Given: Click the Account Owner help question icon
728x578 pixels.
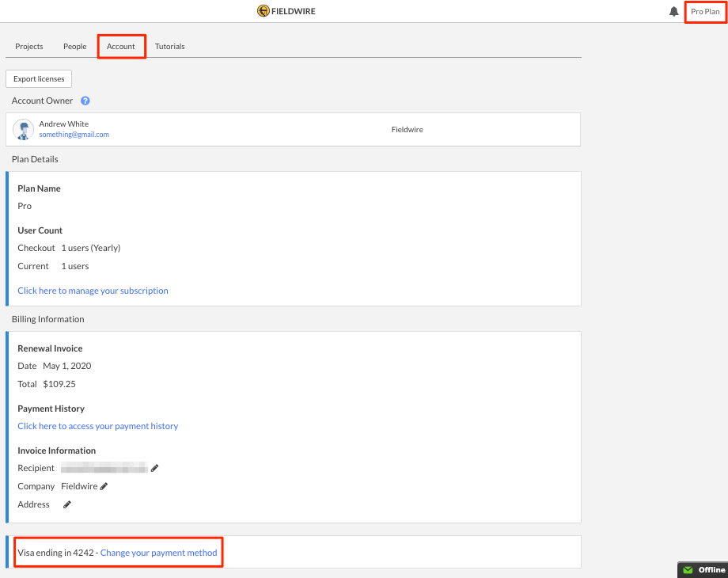Looking at the screenshot, I should coord(85,101).
